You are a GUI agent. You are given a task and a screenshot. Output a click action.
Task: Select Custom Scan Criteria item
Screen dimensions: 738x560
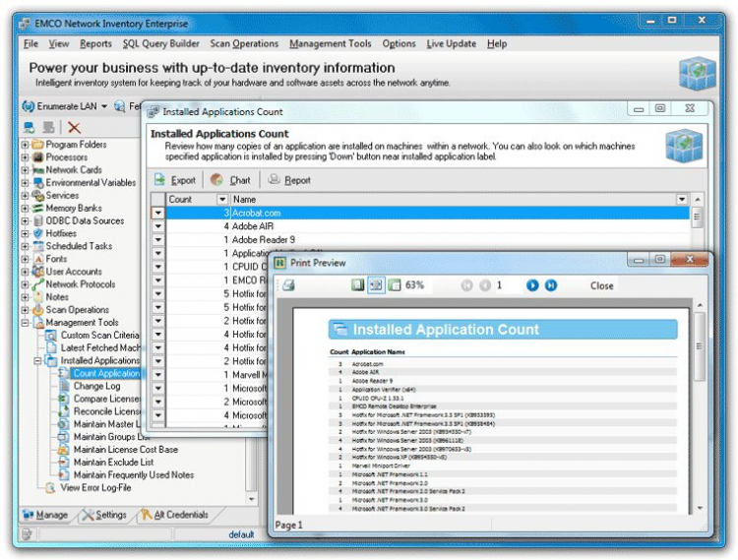click(99, 335)
